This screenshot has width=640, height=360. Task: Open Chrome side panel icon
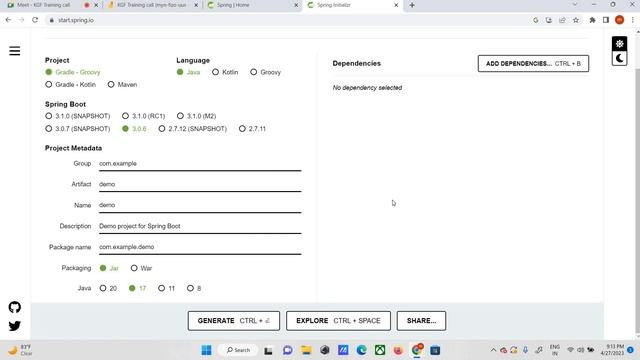(x=606, y=20)
